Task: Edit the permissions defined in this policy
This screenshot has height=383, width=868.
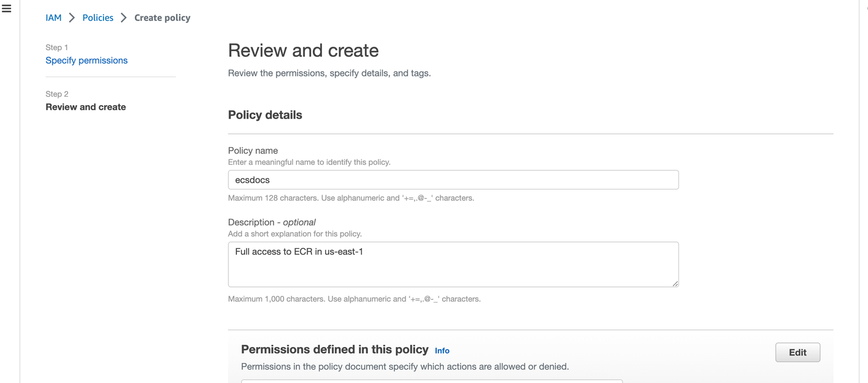Action: click(798, 352)
